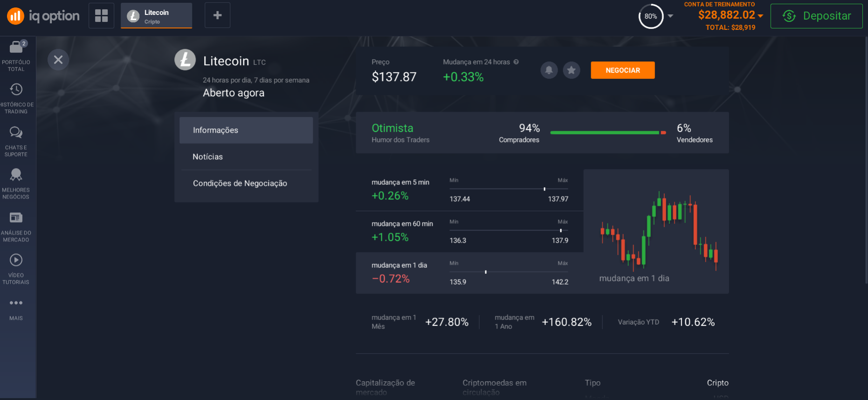Viewport: 868px width, 400px height.
Task: Click the +0.33% 24h change value
Action: (x=463, y=77)
